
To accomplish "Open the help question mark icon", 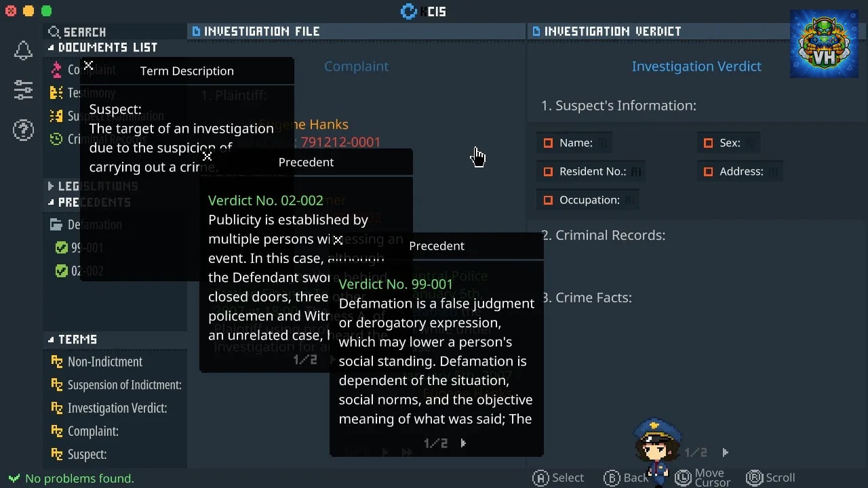I will (x=23, y=129).
